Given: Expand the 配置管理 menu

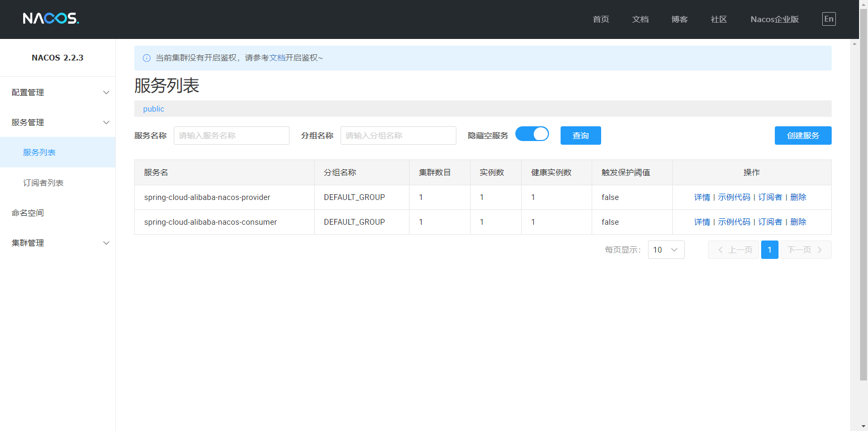Looking at the screenshot, I should 57,92.
